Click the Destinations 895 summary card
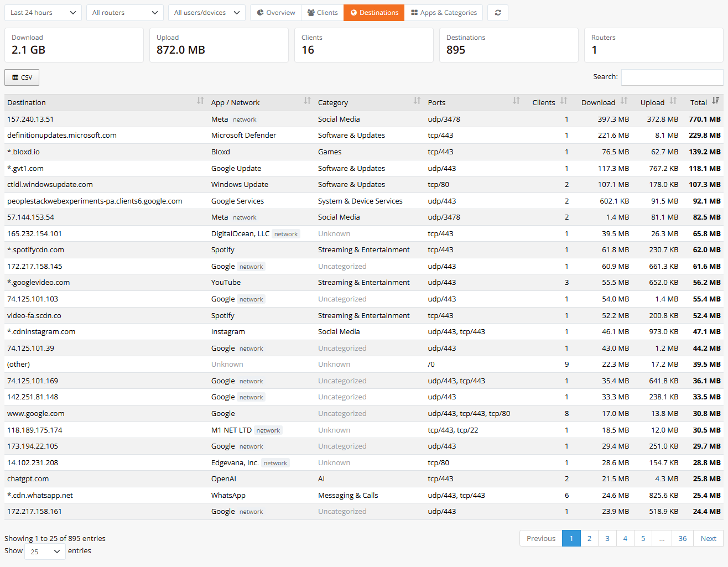 click(x=509, y=45)
